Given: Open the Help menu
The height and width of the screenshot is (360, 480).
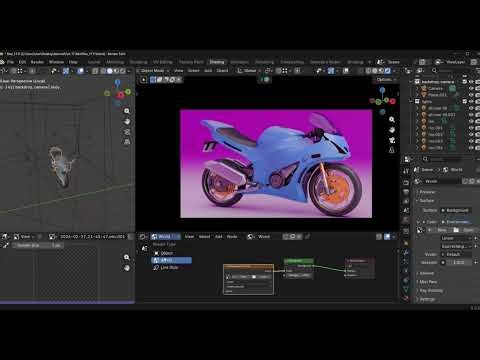Looking at the screenshot, I should tap(73, 62).
